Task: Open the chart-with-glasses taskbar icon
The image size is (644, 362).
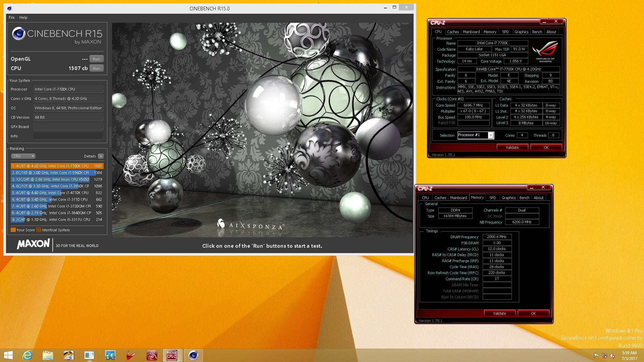Action: [x=110, y=355]
